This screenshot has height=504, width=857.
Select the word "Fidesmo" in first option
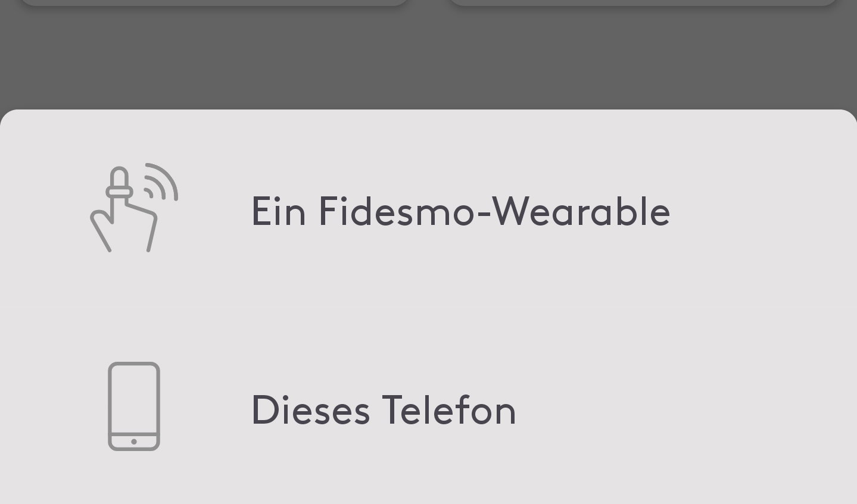pyautogui.click(x=397, y=211)
